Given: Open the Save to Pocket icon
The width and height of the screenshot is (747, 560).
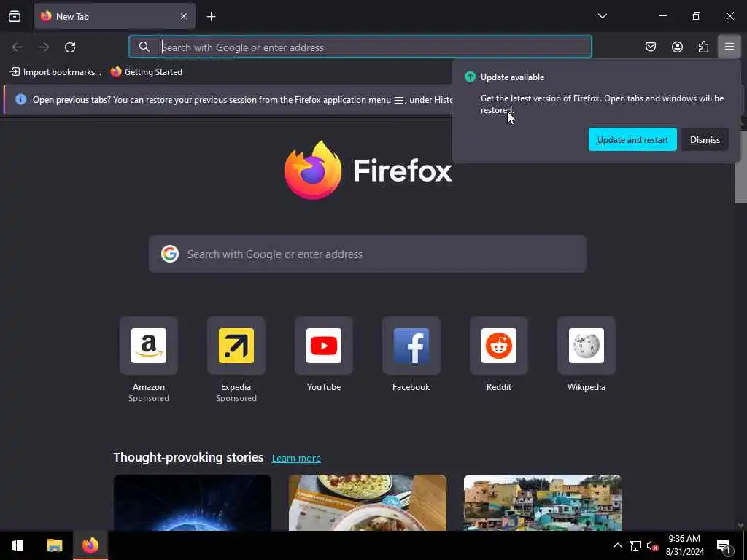Looking at the screenshot, I should coord(651,47).
